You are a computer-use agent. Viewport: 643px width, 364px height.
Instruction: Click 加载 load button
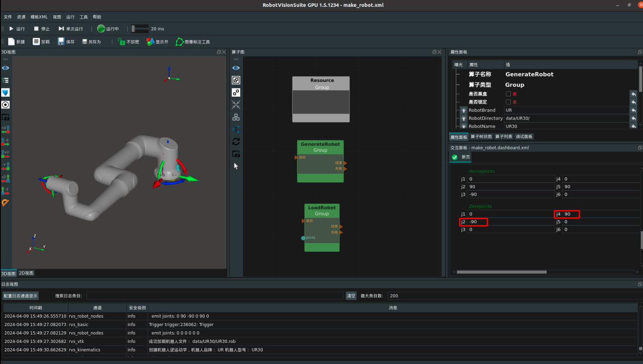(x=41, y=42)
